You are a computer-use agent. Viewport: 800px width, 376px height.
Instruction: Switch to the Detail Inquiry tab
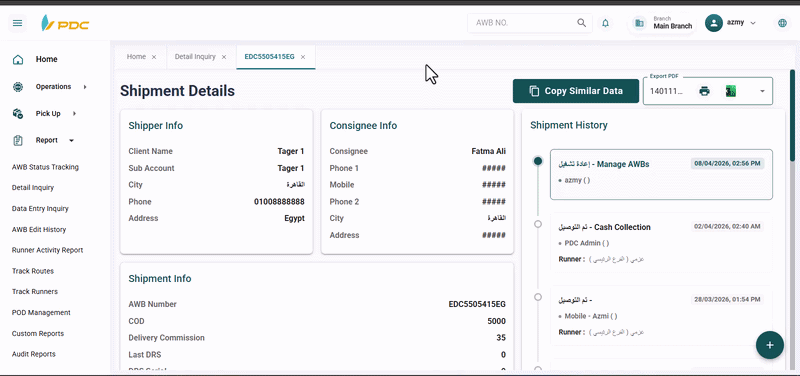tap(195, 57)
